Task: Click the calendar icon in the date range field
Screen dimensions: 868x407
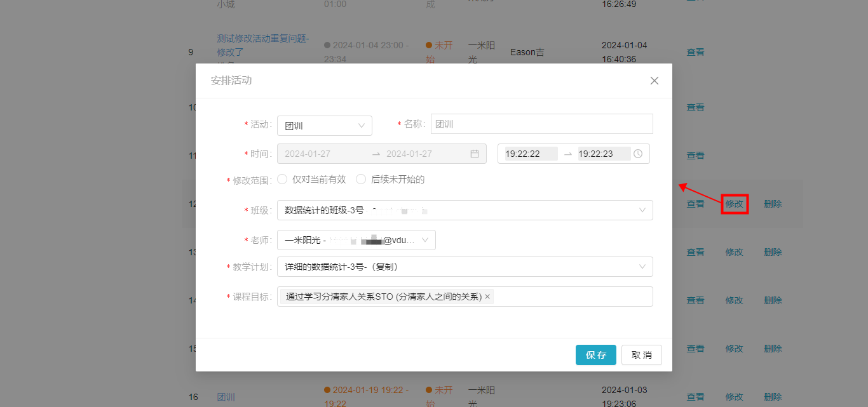Action: coord(475,154)
